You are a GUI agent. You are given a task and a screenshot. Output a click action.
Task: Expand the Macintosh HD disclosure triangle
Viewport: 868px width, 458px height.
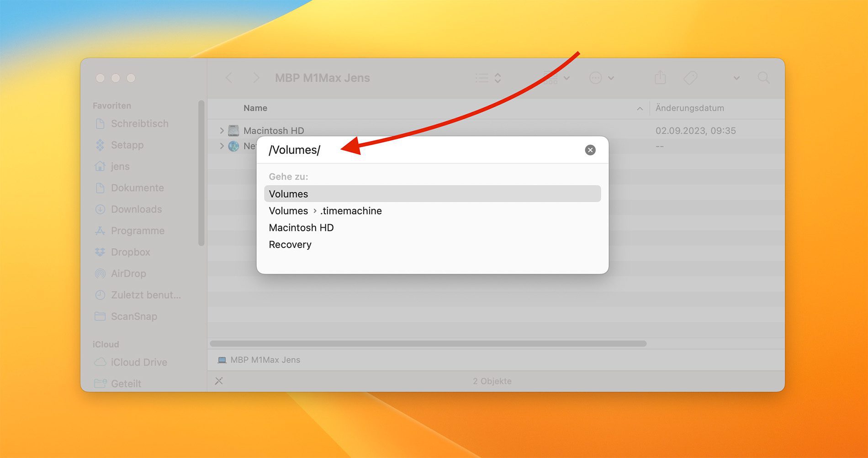coord(222,131)
